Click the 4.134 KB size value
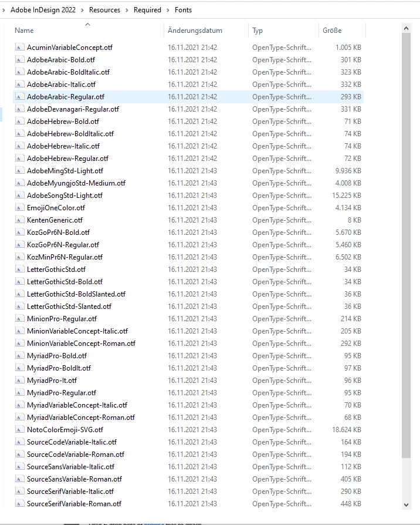The height and width of the screenshot is (525, 420). pos(348,208)
